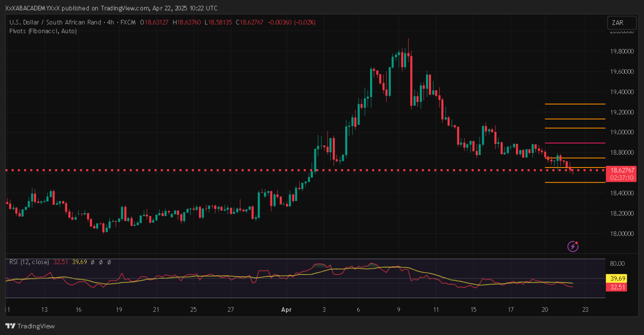The height and width of the screenshot is (335, 644).
Task: Click the 80.00 RSI scale label
Action: point(618,263)
